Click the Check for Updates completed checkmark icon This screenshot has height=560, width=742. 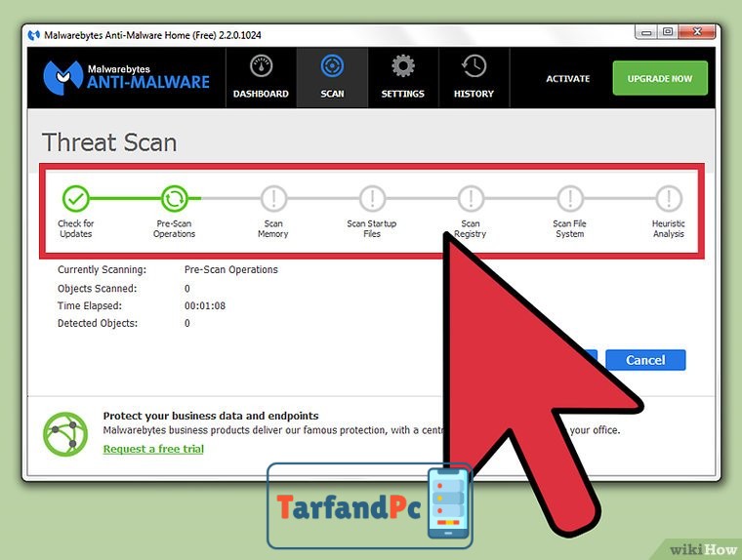(x=76, y=198)
